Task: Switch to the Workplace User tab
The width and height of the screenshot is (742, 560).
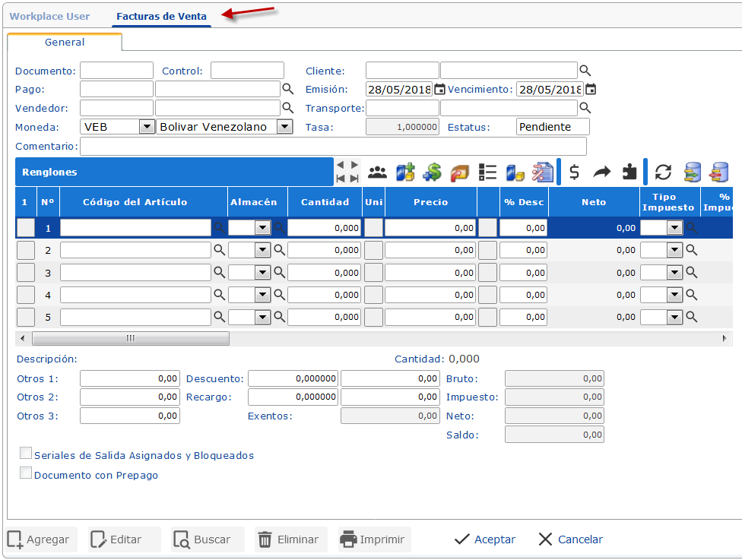Action: tap(49, 16)
